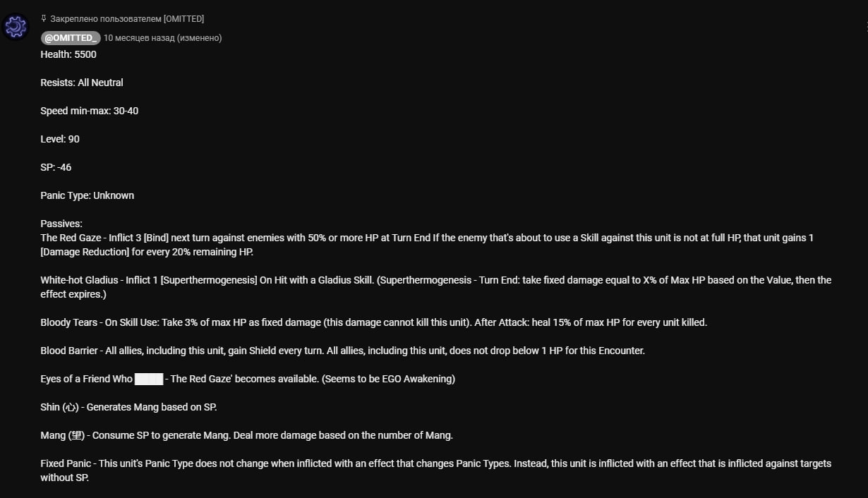Click the "Resists: All Neutral" line
868x498 pixels.
(82, 83)
